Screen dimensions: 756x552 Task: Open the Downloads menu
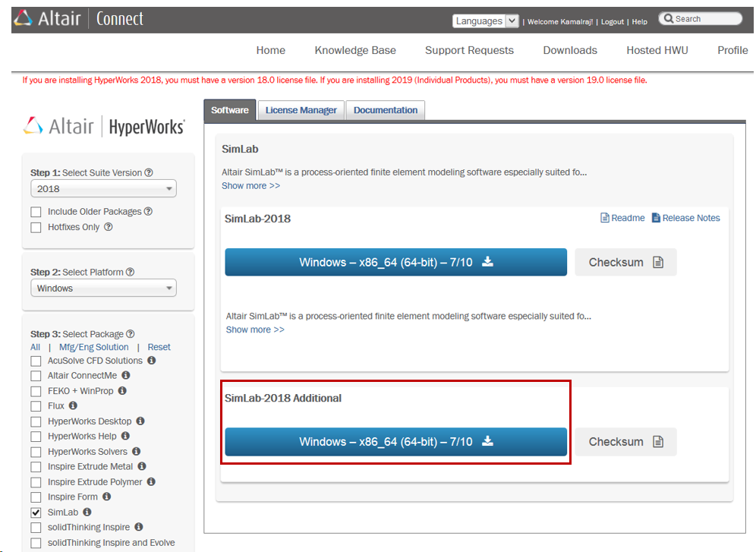(570, 50)
